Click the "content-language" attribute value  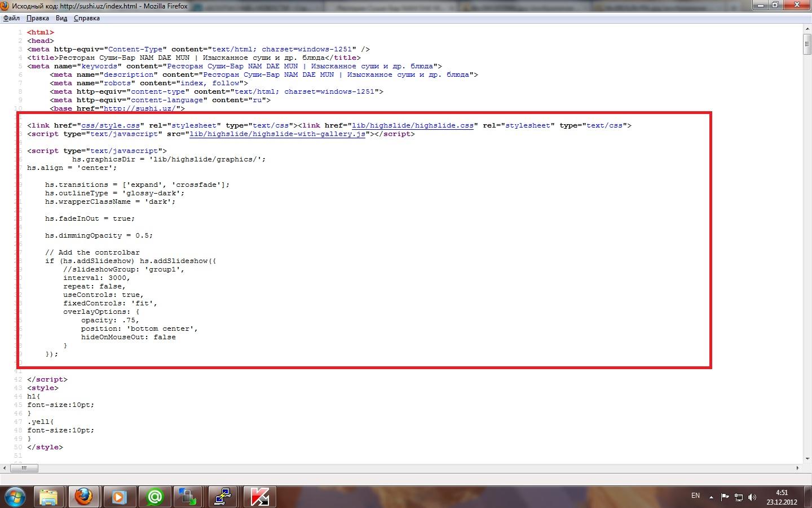coord(167,100)
